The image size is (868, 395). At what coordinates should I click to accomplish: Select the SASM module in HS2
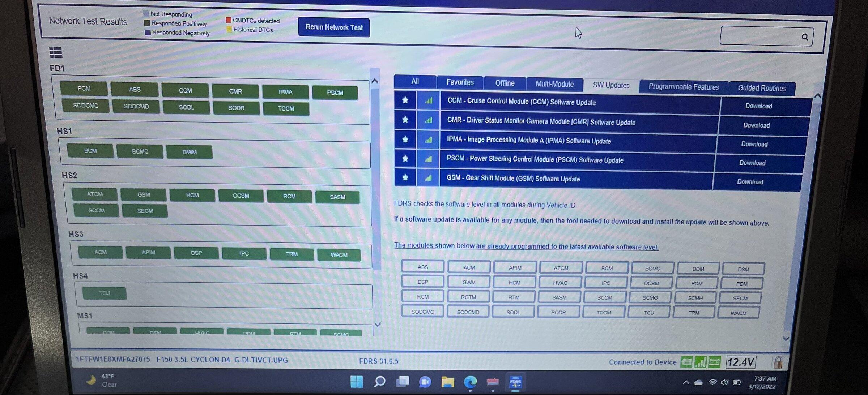coord(337,196)
